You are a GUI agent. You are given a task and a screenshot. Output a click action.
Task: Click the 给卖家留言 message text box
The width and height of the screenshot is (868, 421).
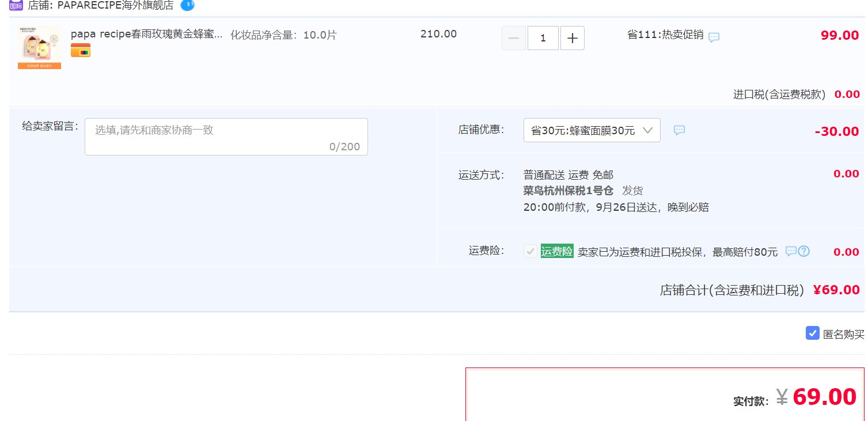coord(226,137)
